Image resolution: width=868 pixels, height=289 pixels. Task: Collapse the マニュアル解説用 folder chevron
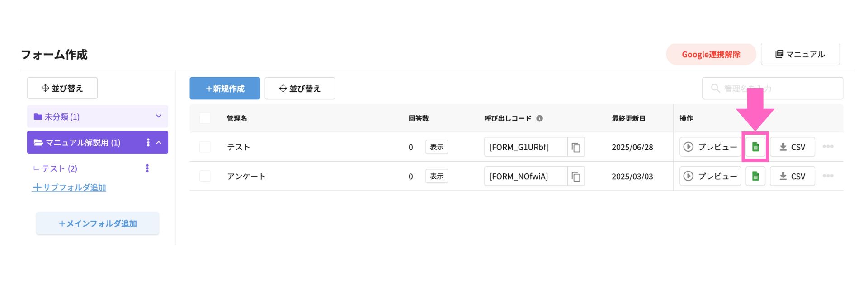[159, 143]
